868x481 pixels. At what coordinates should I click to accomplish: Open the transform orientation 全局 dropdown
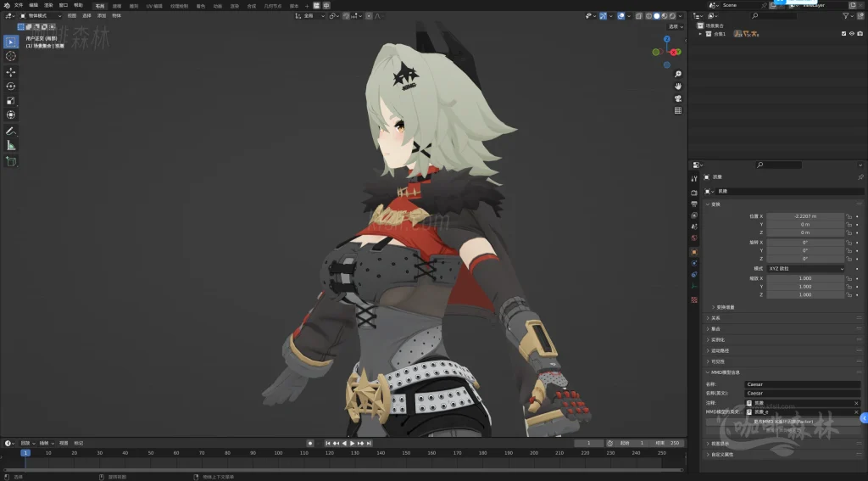[310, 16]
